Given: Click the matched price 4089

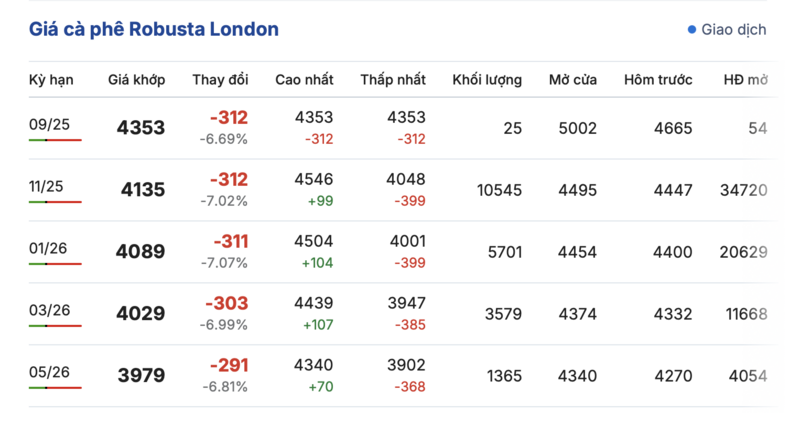Looking at the screenshot, I should [x=141, y=252].
